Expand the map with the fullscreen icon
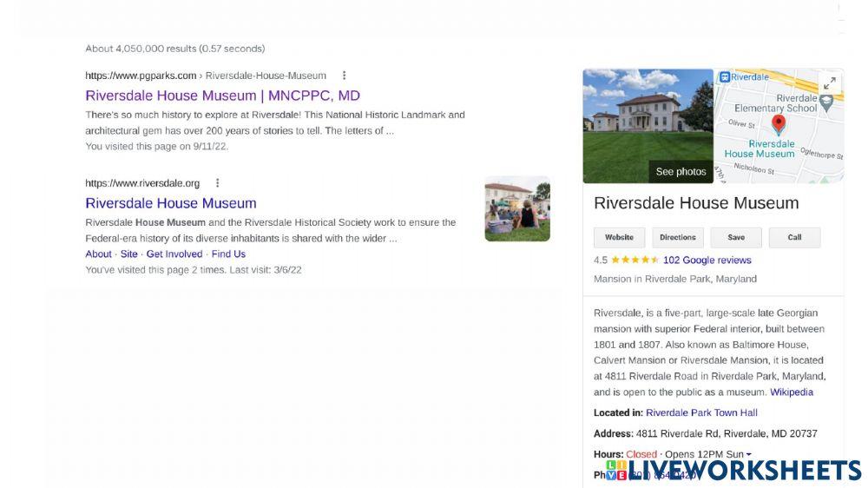Screen dimensions: 868x488 [829, 83]
